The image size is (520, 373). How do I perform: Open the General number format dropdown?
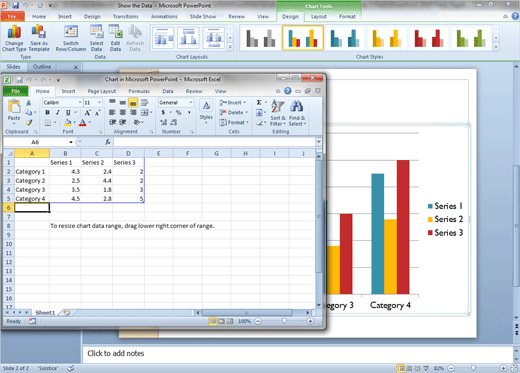point(191,102)
